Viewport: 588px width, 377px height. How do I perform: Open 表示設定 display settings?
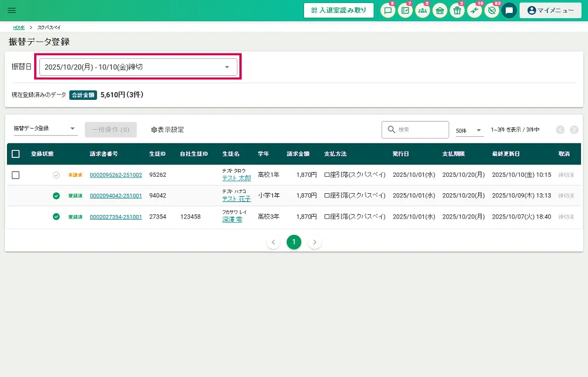tap(168, 130)
